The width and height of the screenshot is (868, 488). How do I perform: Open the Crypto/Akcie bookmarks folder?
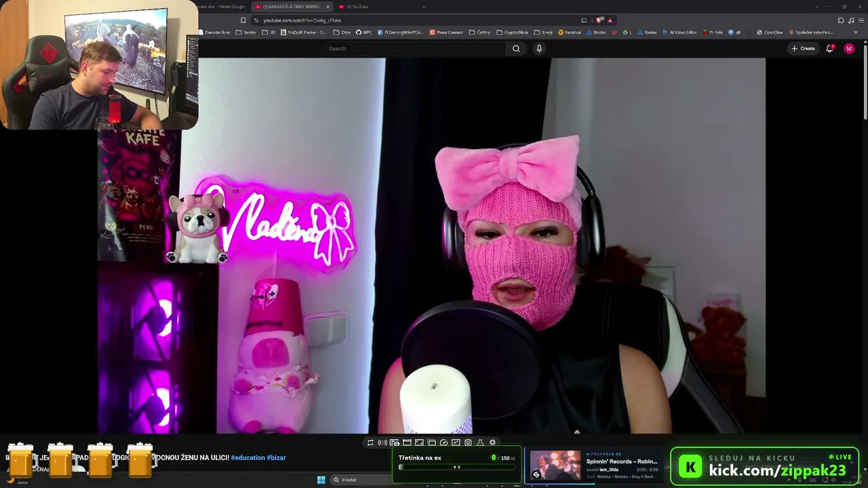513,33
